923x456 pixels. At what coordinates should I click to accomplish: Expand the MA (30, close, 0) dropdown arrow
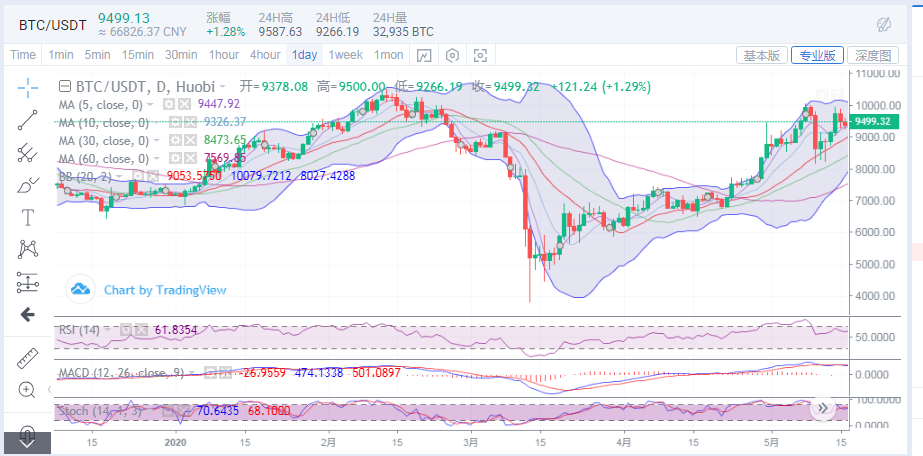click(152, 141)
